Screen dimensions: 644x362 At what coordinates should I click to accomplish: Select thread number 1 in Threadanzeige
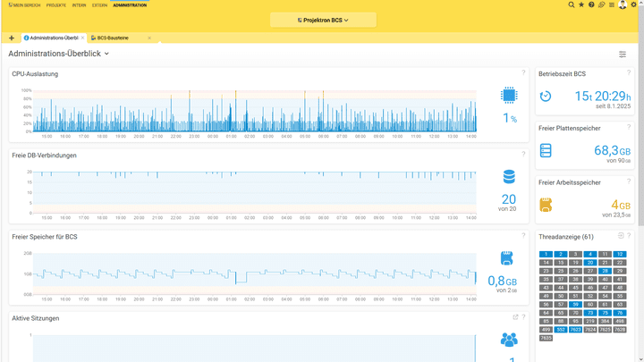[x=546, y=255]
